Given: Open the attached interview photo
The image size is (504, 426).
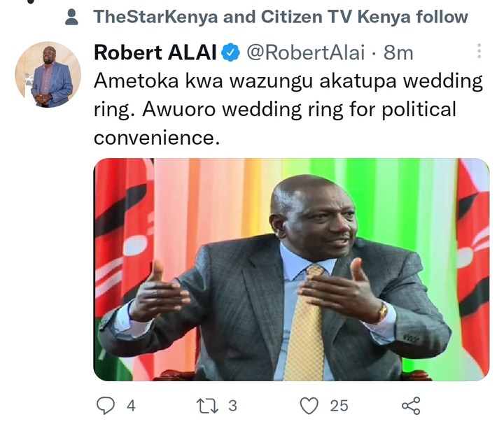Looking at the screenshot, I should click(291, 269).
